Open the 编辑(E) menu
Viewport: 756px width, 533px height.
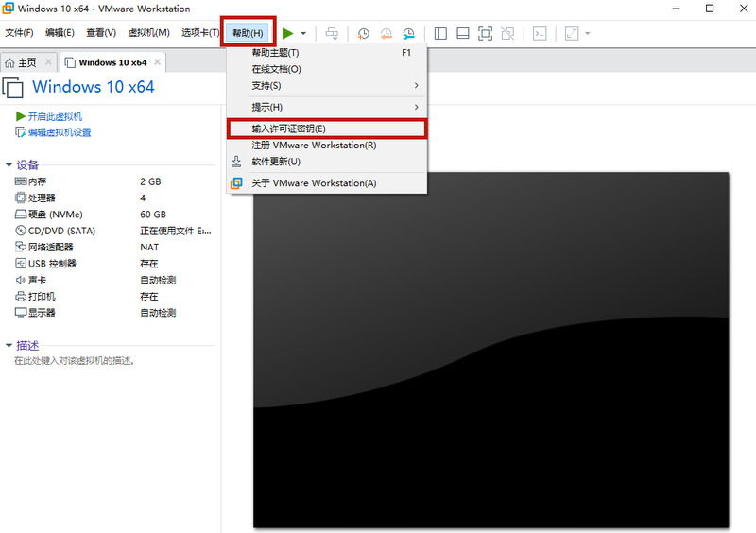pyautogui.click(x=60, y=33)
